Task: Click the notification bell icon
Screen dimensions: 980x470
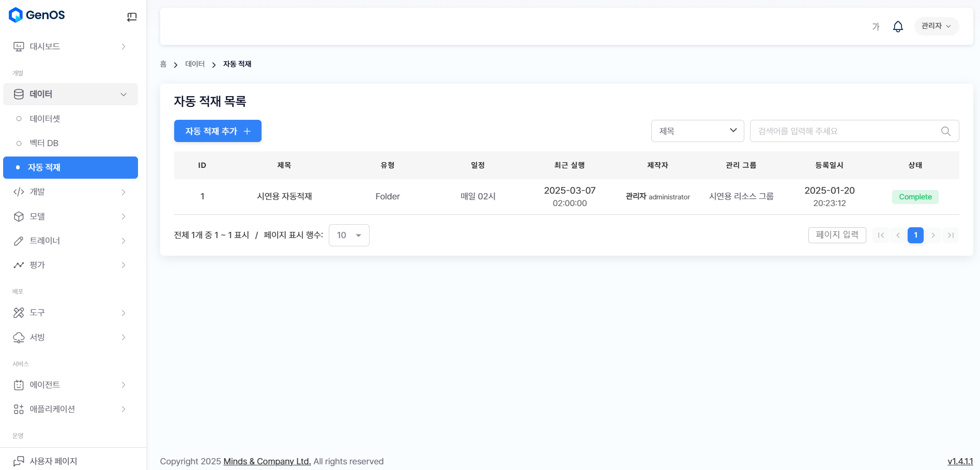Action: click(898, 26)
